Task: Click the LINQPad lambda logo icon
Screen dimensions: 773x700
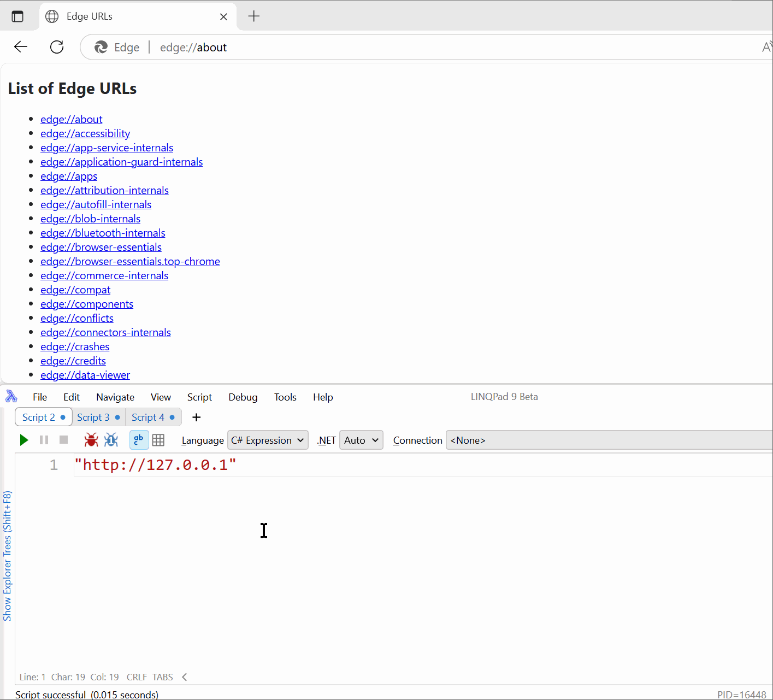Action: pyautogui.click(x=11, y=397)
